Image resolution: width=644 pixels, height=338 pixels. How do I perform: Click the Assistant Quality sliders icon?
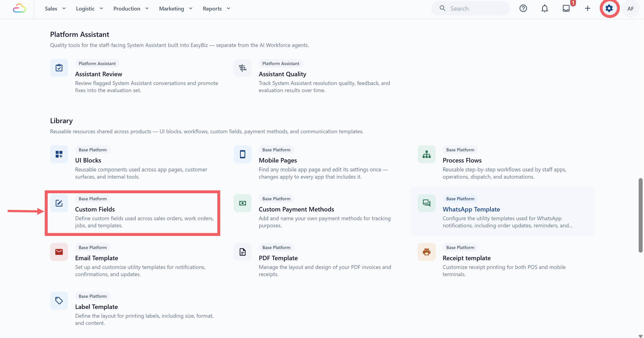[x=242, y=68]
